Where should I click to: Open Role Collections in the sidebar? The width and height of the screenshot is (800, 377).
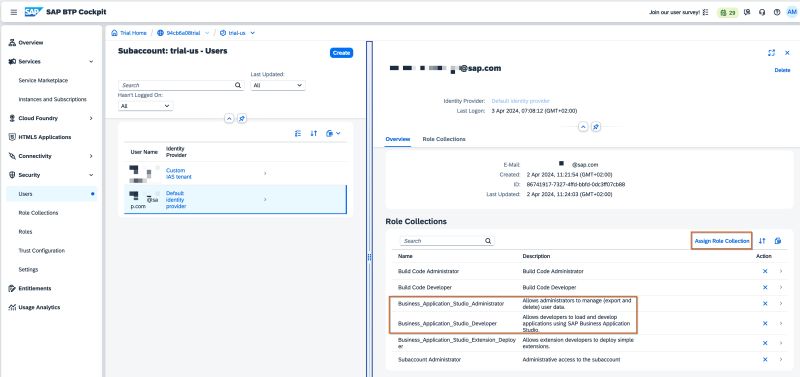tap(38, 213)
